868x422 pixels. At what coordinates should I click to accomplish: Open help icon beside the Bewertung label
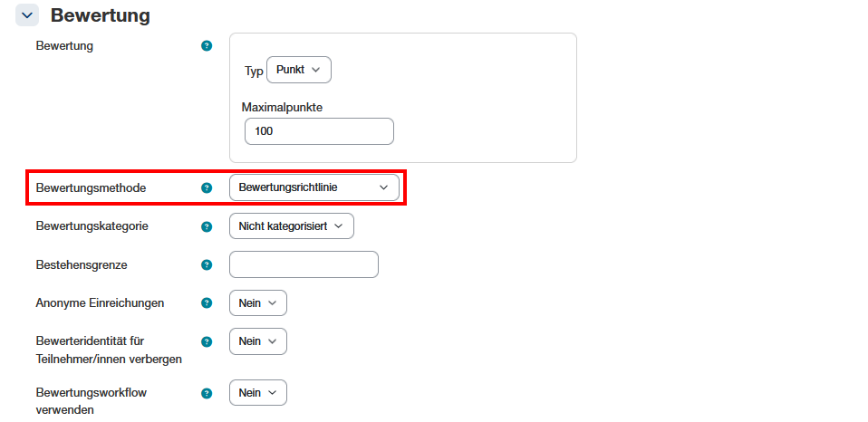pyautogui.click(x=207, y=45)
